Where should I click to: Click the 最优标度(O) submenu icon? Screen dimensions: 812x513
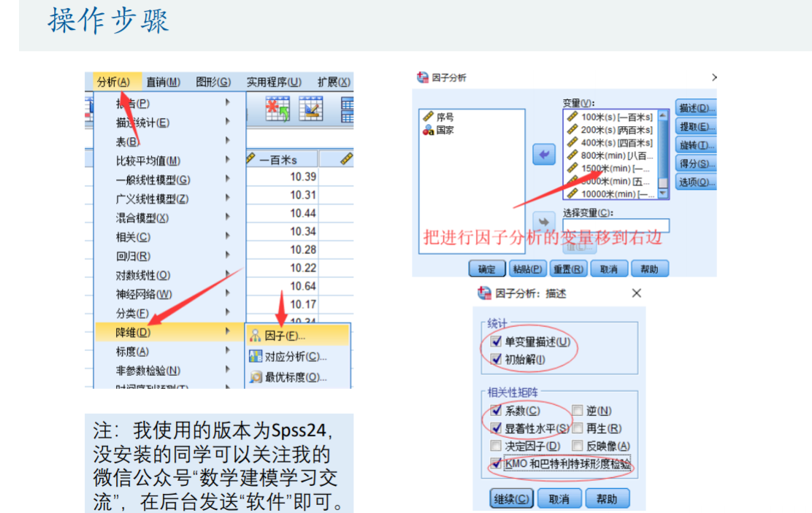pyautogui.click(x=255, y=377)
